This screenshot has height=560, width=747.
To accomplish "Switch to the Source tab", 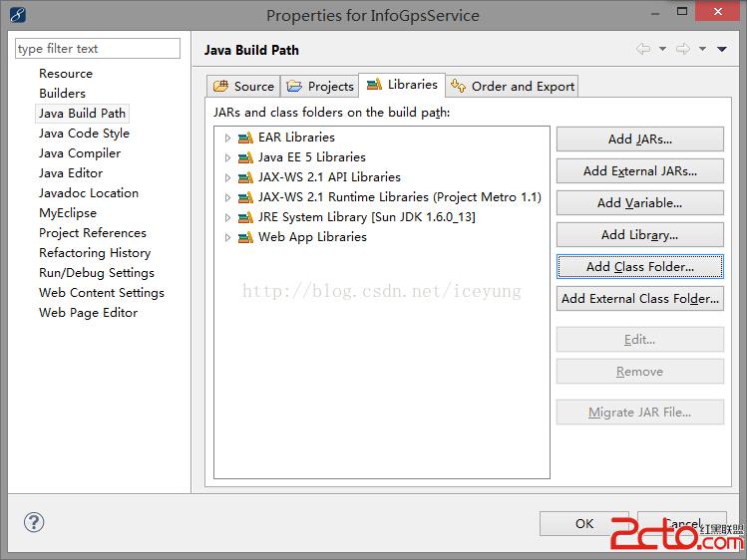I will click(243, 86).
